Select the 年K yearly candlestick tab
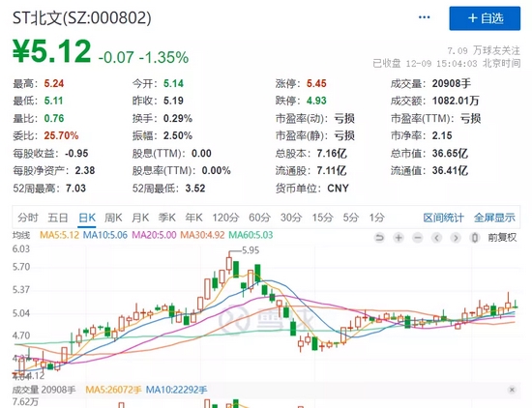Viewport: 532px width, 408px height. pos(193,218)
